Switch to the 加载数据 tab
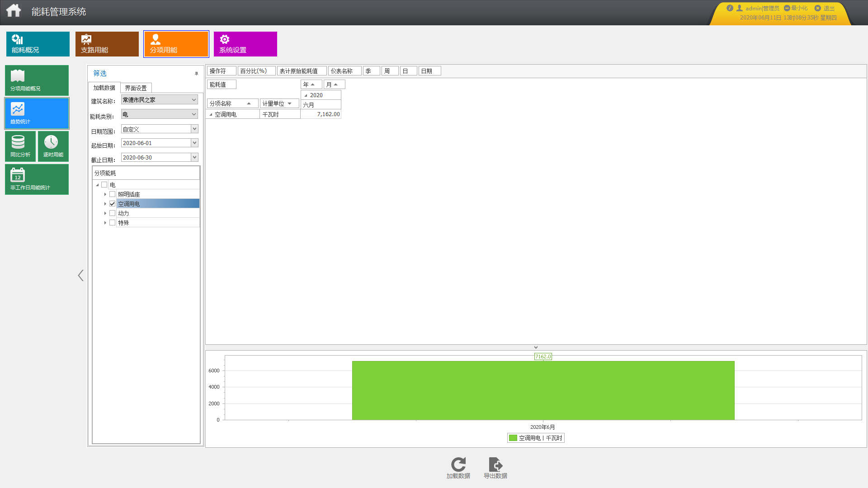This screenshot has width=868, height=488. pos(104,88)
